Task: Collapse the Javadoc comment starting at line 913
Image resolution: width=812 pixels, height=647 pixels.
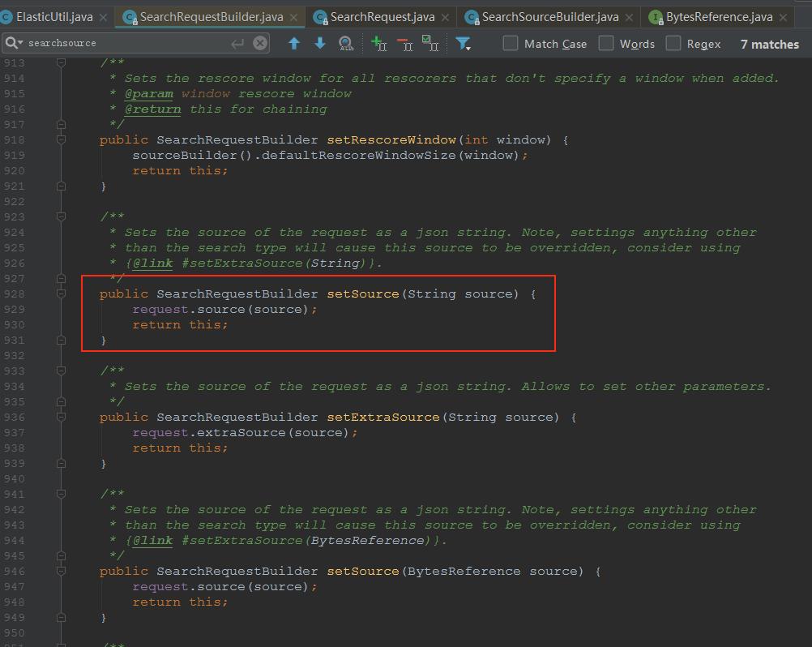Action: pos(61,62)
